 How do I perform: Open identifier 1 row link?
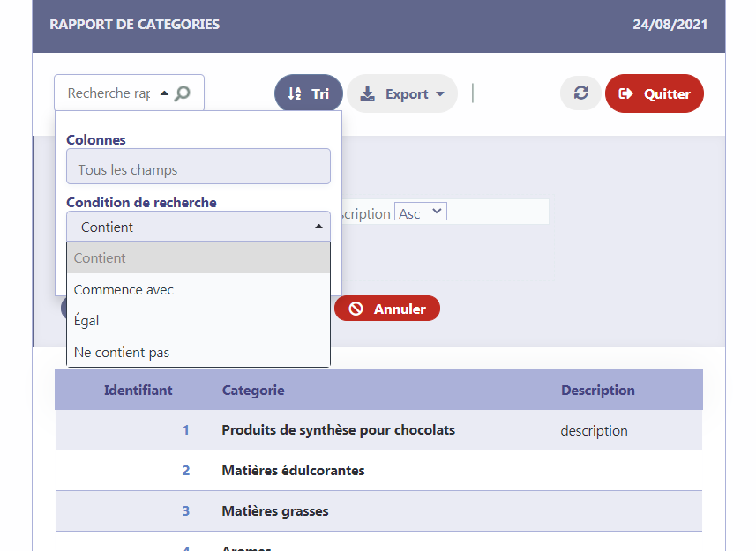[x=185, y=430]
